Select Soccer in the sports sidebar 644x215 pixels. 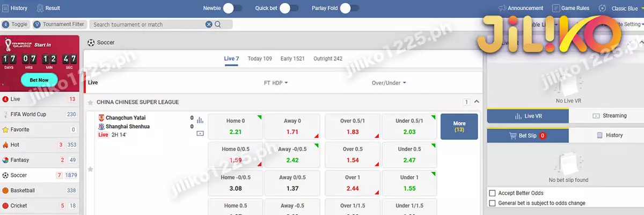40,175
